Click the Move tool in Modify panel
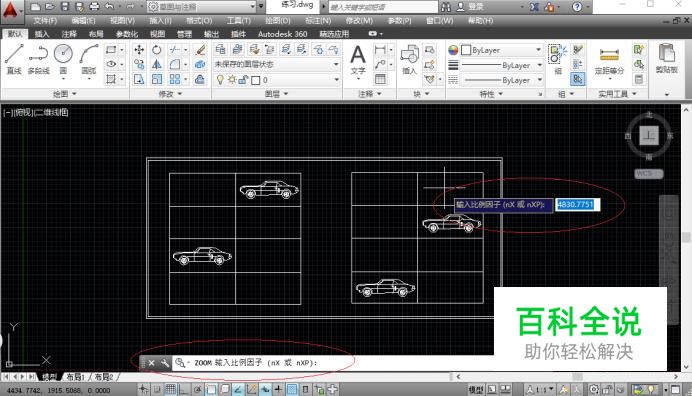This screenshot has height=396, width=692. point(139,50)
